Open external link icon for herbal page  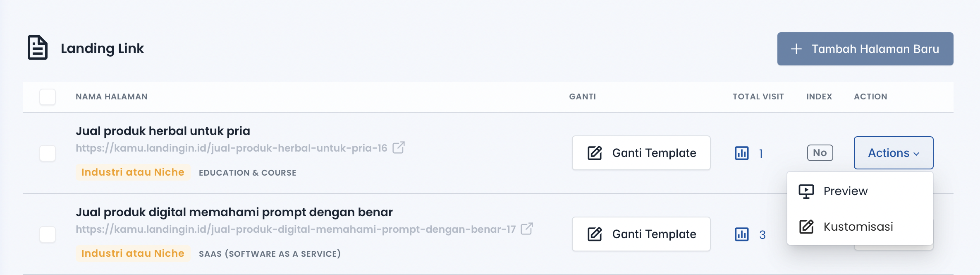[399, 147]
